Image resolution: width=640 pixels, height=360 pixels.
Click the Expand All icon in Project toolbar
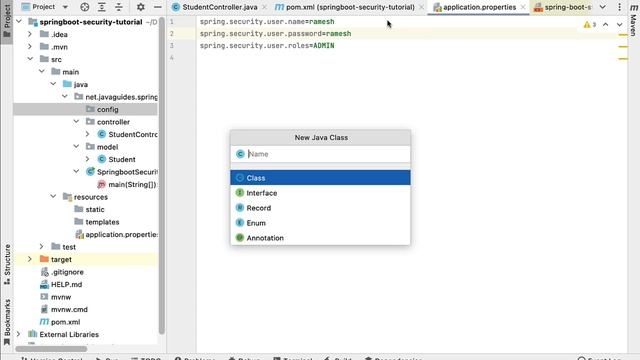pos(102,7)
